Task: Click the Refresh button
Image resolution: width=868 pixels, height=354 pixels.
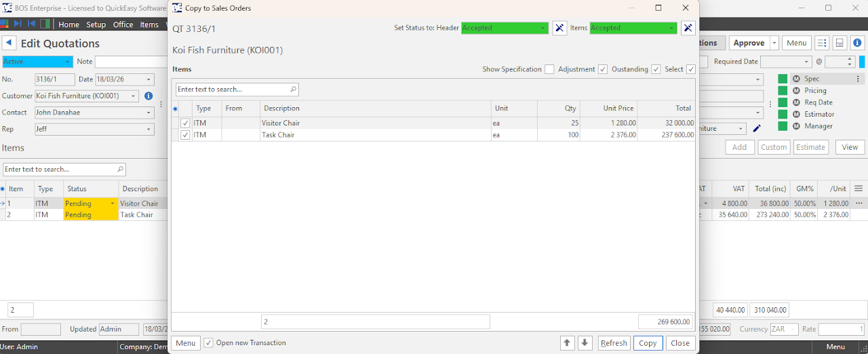Action: click(614, 343)
